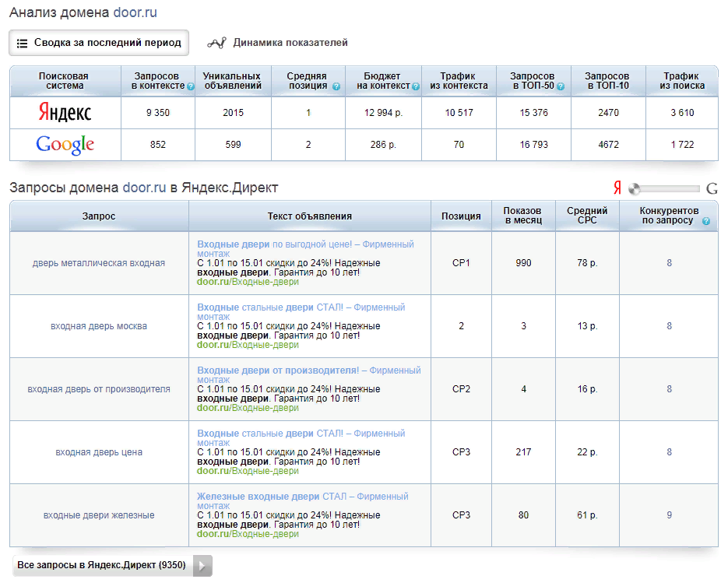This screenshot has height=583, width=728.
Task: Click Показов в месяц column header
Action: [x=523, y=216]
